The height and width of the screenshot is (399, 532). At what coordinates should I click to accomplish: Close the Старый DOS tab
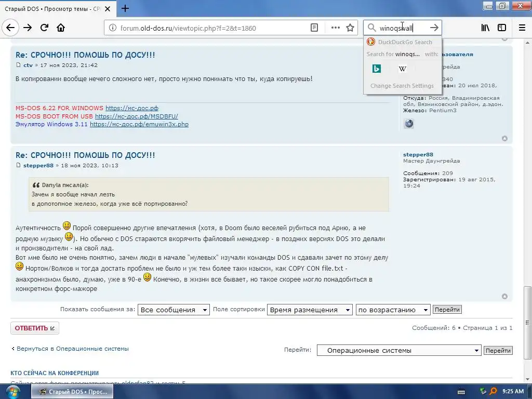107,9
